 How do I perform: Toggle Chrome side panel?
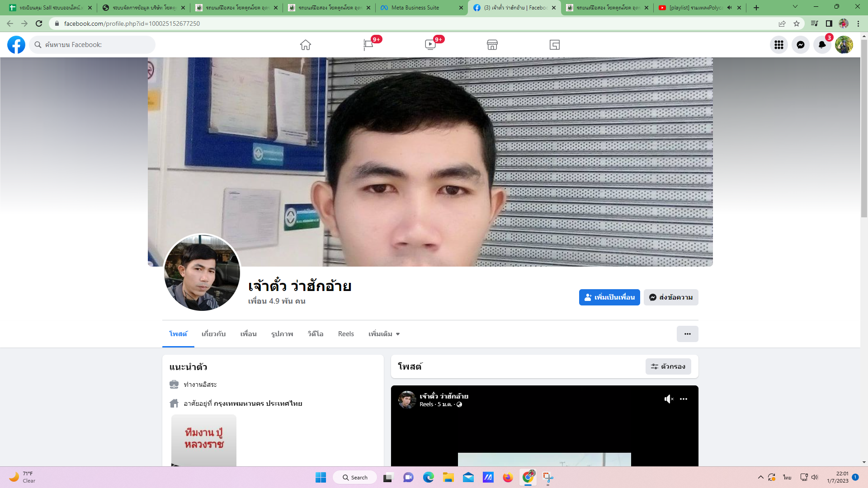coord(829,23)
